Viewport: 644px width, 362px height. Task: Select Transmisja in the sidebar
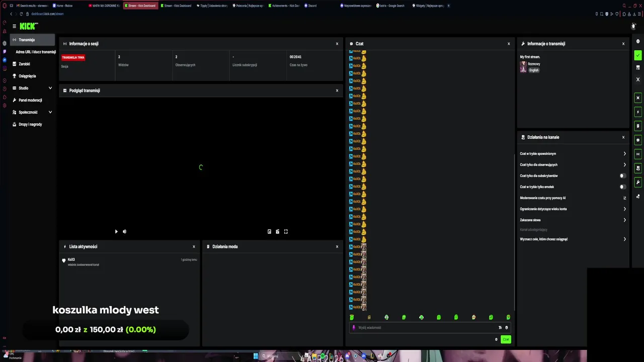[33, 40]
